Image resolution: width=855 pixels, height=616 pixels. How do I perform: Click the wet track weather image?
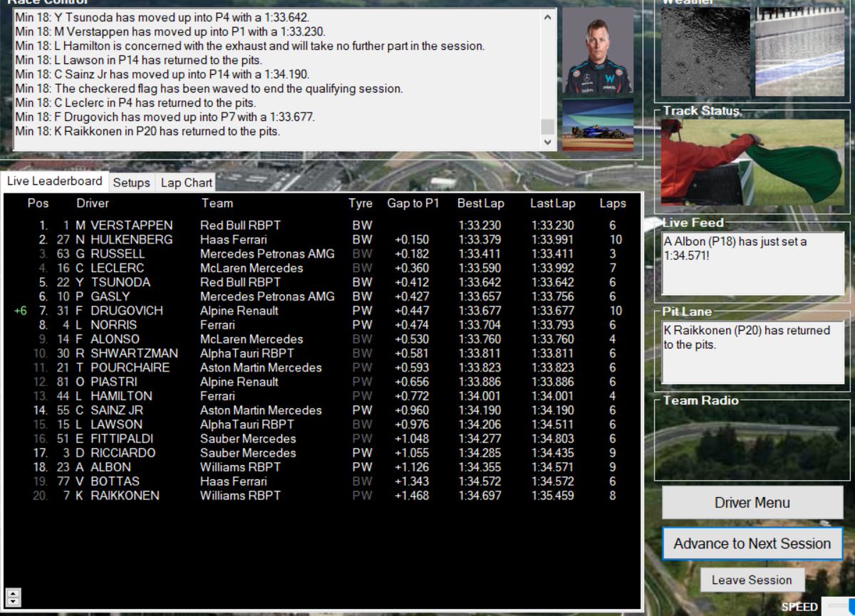point(799,52)
